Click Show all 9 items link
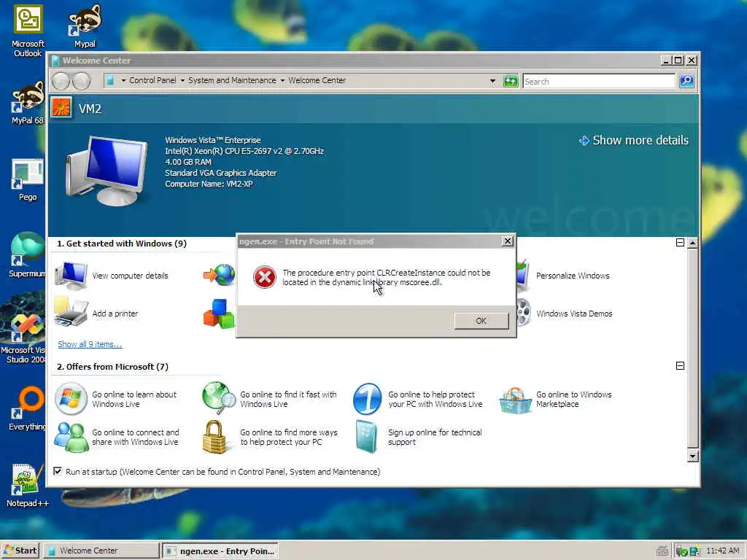The height and width of the screenshot is (560, 747). (90, 344)
